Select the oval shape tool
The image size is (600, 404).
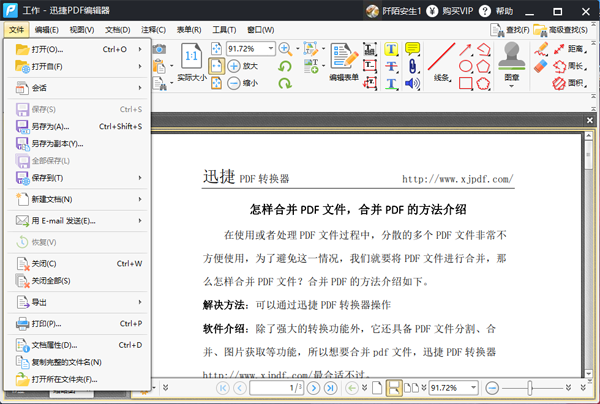click(465, 66)
